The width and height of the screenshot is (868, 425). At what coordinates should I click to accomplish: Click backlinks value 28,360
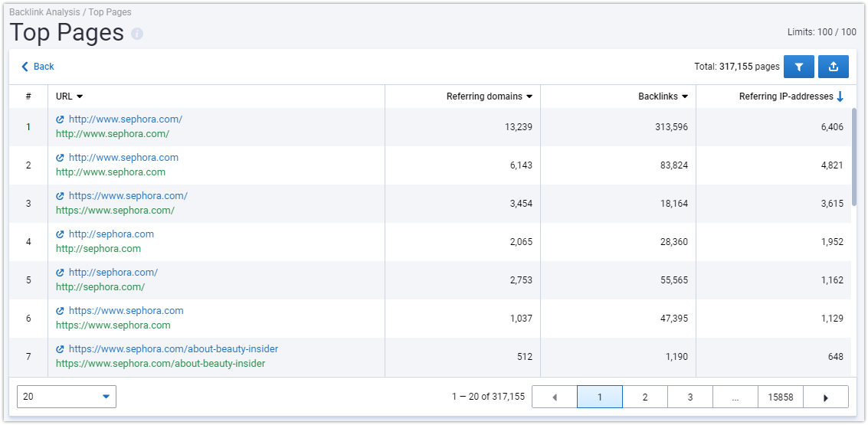pyautogui.click(x=673, y=241)
